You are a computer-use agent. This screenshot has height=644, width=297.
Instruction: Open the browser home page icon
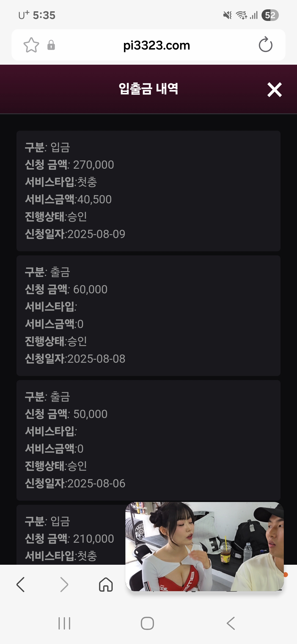pos(106,584)
